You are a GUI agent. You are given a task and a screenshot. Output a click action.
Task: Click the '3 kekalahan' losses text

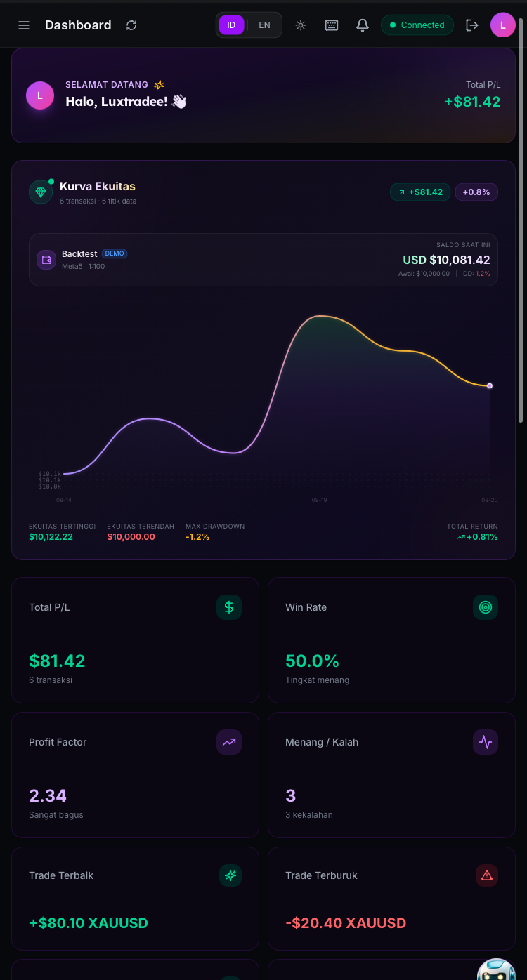click(x=309, y=815)
